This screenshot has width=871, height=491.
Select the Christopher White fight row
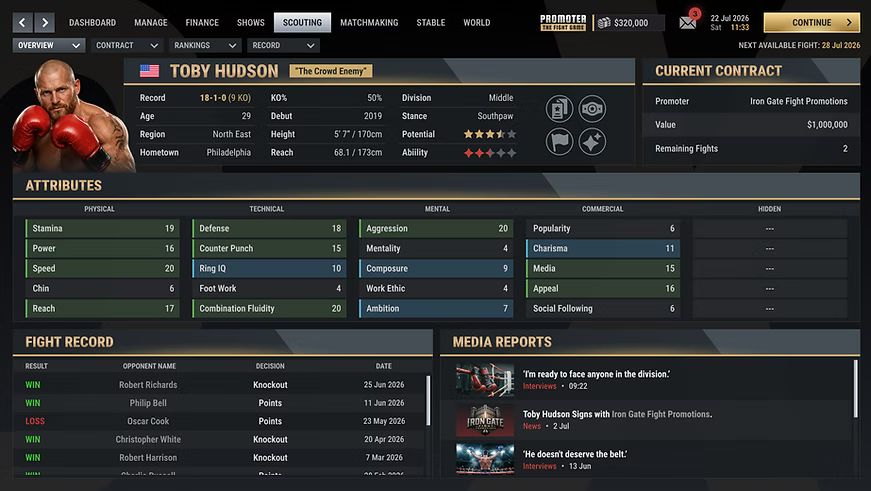click(x=219, y=439)
